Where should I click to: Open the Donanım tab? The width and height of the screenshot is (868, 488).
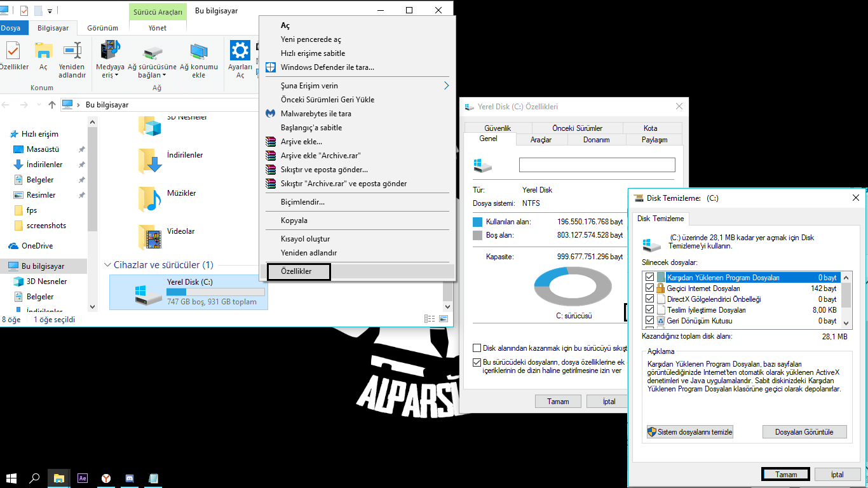coord(596,140)
